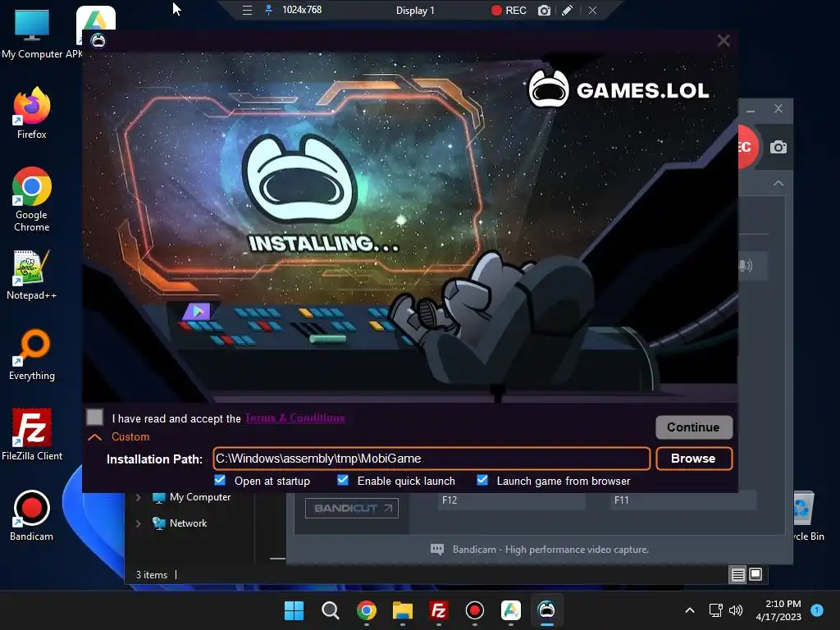
Task: Show hidden system tray icons
Action: click(690, 610)
